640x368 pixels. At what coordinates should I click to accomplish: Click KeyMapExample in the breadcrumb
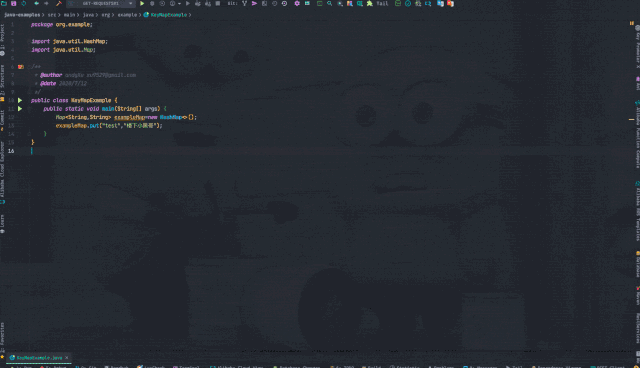coord(169,15)
